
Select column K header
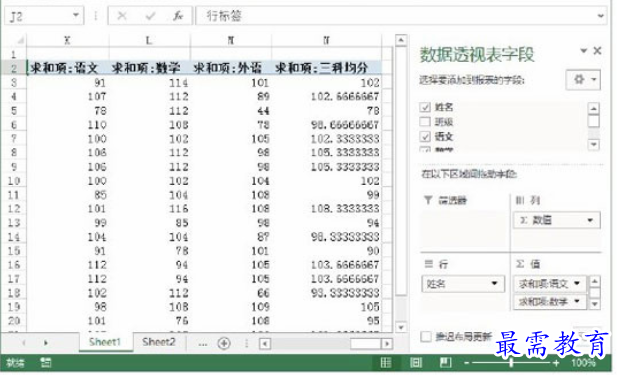[67, 40]
